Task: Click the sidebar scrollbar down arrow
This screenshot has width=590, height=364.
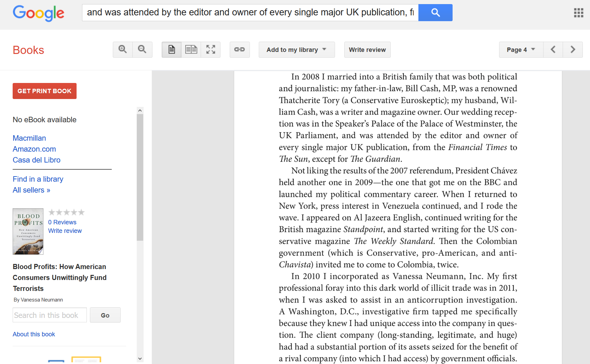Action: 140,359
